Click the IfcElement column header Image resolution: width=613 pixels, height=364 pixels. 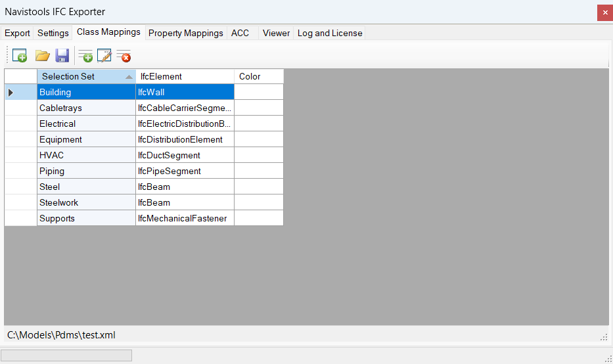185,77
